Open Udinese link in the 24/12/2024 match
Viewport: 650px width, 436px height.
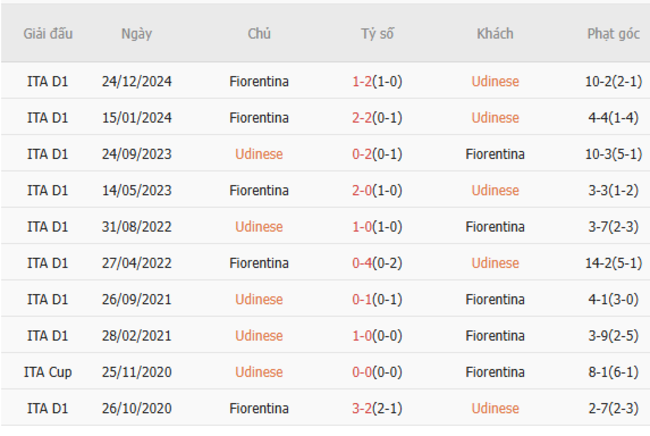(495, 82)
